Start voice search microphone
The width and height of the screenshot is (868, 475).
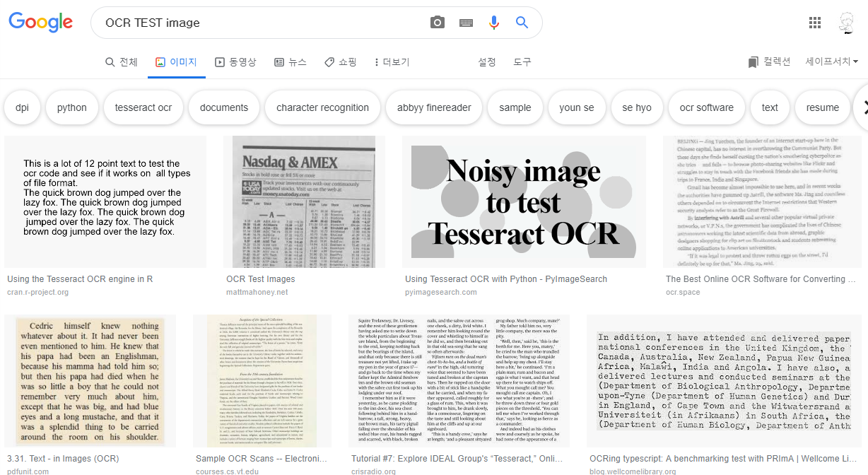[494, 23]
